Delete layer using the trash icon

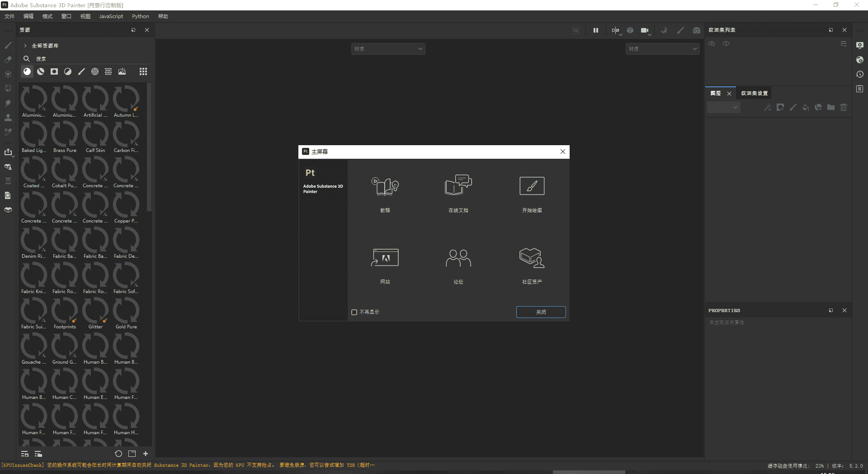[x=843, y=107]
